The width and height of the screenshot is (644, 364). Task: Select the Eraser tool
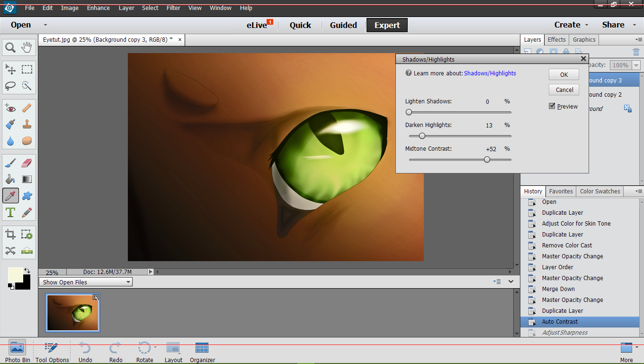[27, 163]
